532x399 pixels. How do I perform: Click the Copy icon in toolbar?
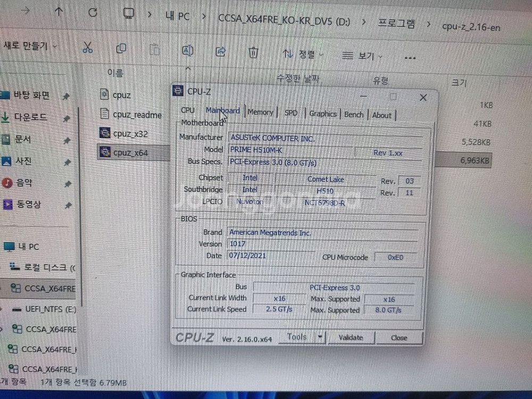pos(121,49)
